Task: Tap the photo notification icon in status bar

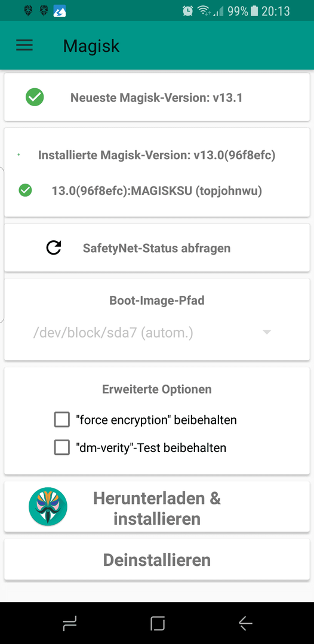Action: click(x=60, y=11)
